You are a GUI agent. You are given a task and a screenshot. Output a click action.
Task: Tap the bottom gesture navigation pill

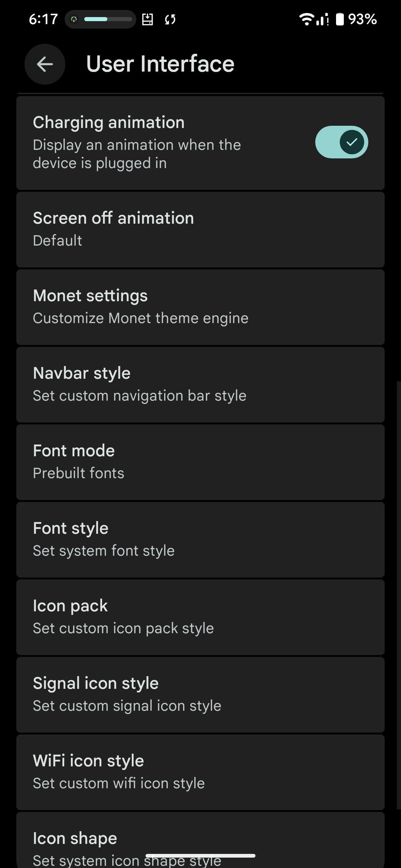200,856
